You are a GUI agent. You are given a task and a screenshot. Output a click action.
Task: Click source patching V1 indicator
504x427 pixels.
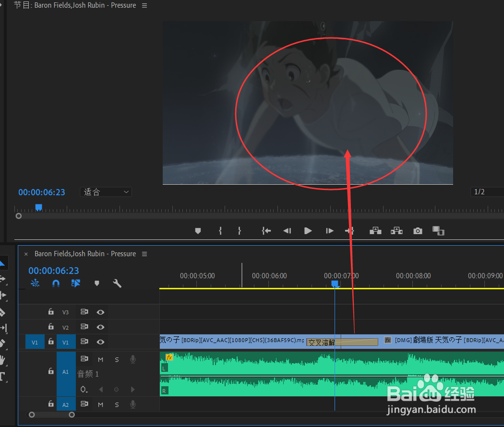[35, 342]
